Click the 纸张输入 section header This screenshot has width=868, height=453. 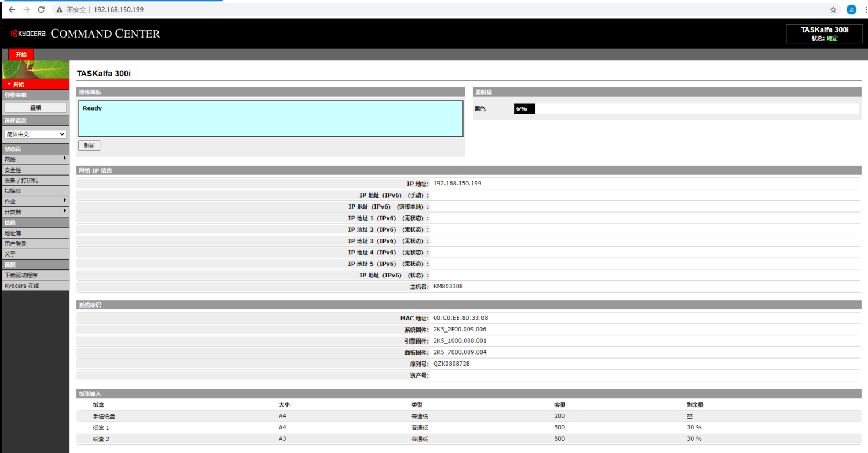coord(469,393)
